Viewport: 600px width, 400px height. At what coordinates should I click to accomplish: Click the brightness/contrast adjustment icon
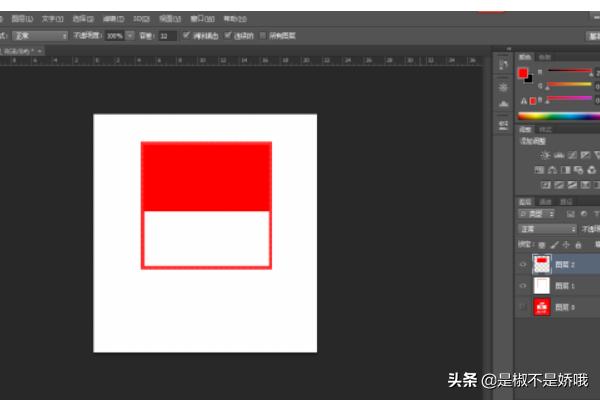click(545, 155)
